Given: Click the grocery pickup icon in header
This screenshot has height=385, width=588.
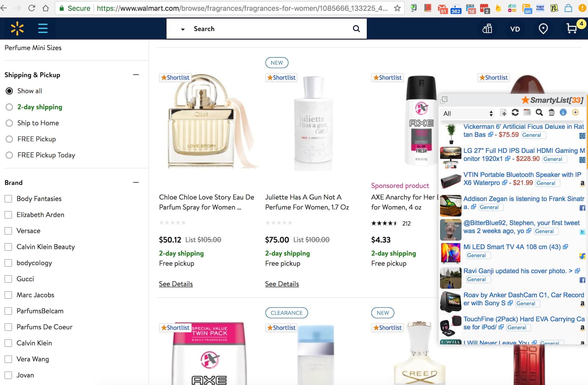Looking at the screenshot, I should click(x=487, y=29).
